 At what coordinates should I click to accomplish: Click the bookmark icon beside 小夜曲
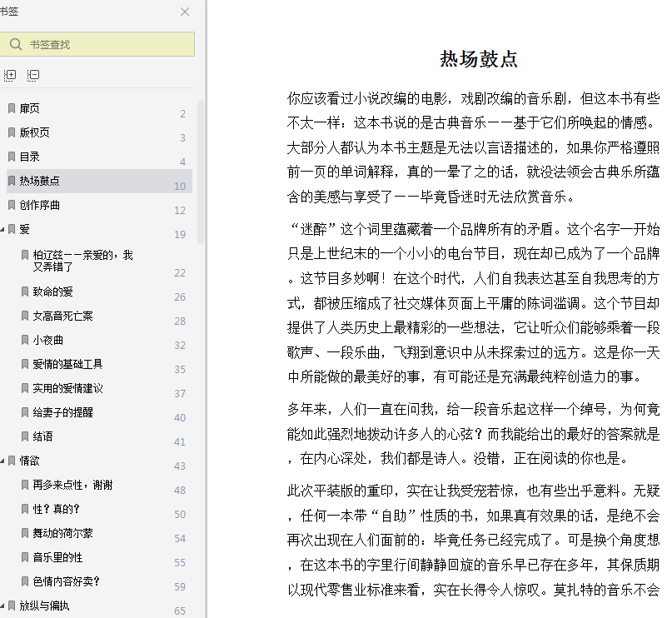tap(25, 341)
